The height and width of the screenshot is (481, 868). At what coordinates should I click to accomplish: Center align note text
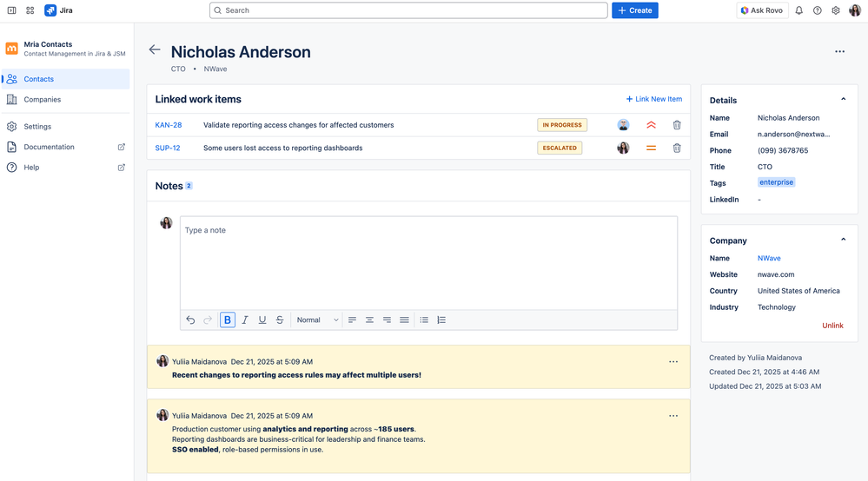pos(369,320)
